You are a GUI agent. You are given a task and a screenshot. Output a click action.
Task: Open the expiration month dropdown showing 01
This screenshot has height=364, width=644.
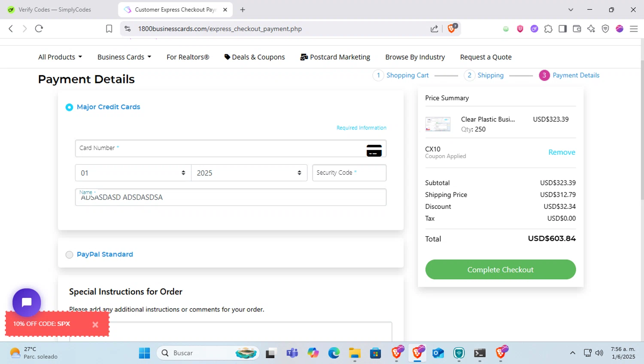point(133,173)
